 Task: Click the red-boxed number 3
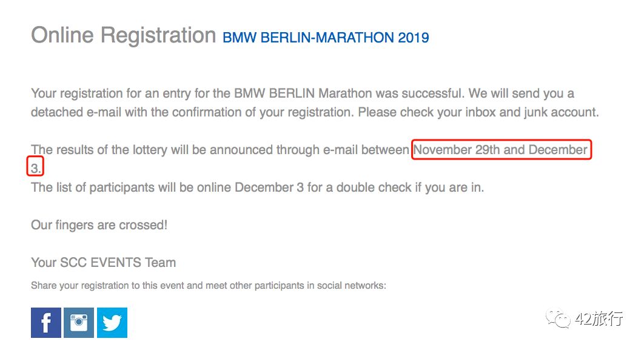(x=35, y=168)
